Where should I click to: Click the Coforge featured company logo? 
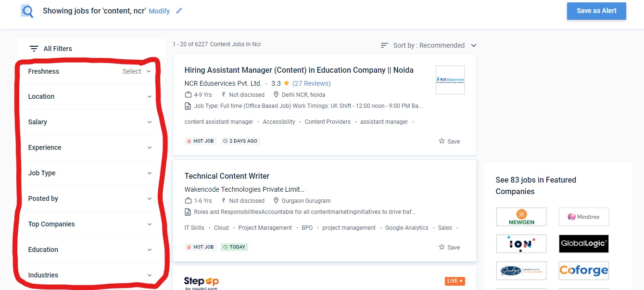click(583, 271)
